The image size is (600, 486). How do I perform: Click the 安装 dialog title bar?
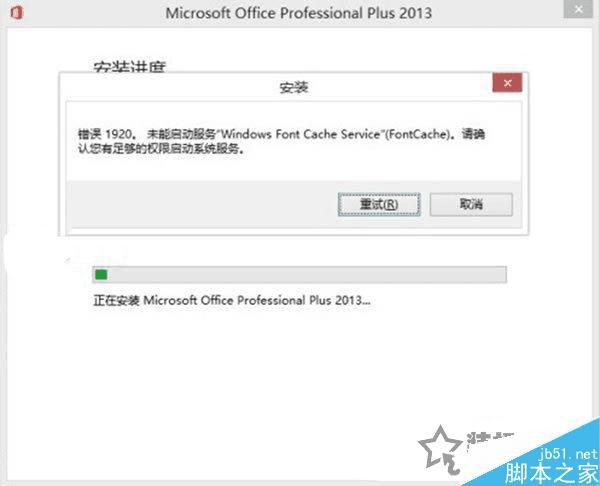coord(276,87)
